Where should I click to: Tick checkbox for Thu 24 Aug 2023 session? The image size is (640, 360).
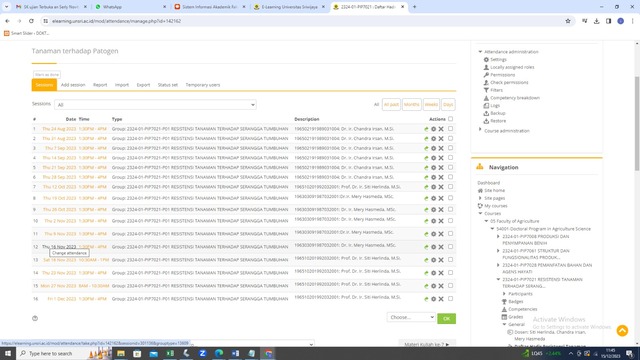click(450, 129)
